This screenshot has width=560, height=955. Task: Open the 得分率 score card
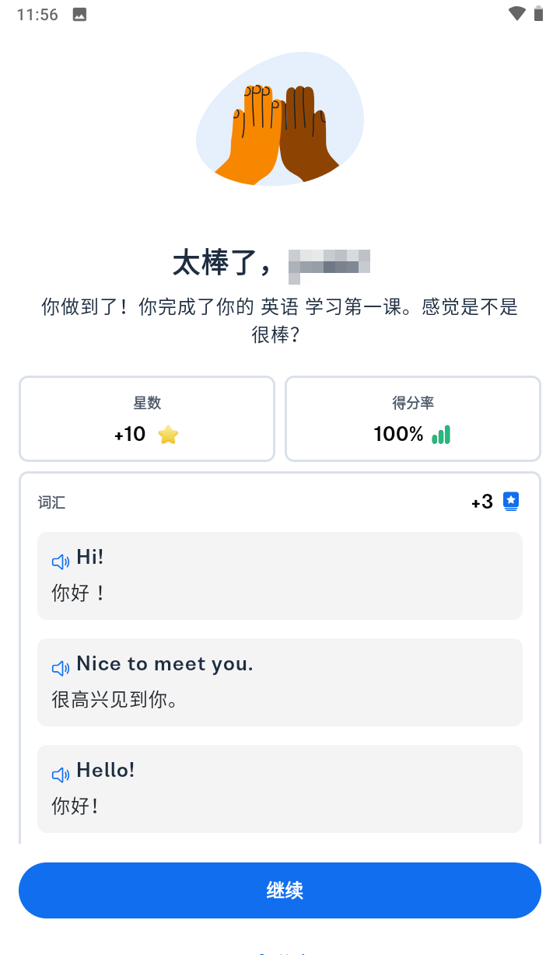(413, 418)
